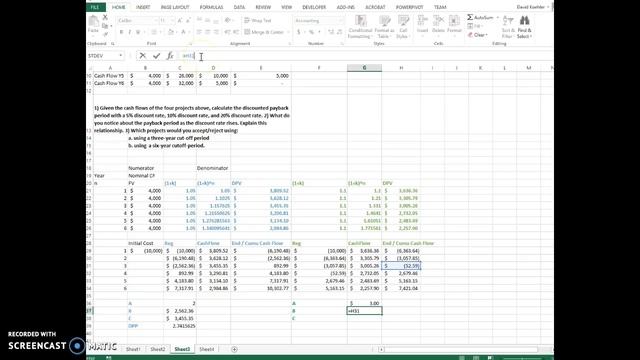This screenshot has height=360, width=640.
Task: Click the Font group dialog launcher
Action: pyautogui.click(x=190, y=44)
